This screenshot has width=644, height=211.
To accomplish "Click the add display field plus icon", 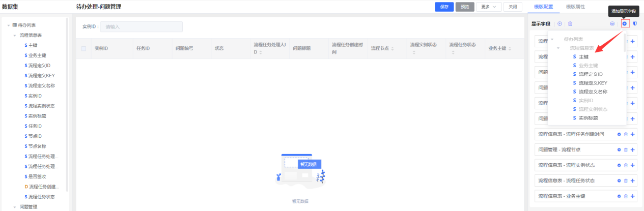I will tap(625, 23).
